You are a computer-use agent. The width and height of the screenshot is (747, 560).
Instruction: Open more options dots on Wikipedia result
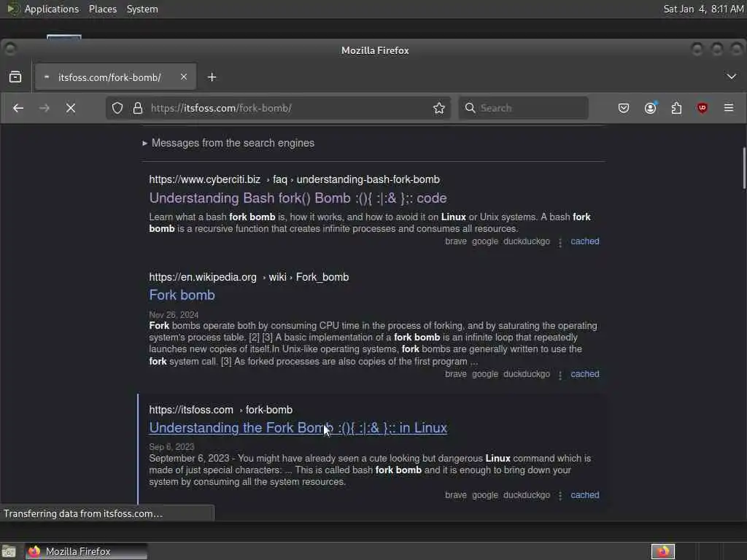[560, 375]
